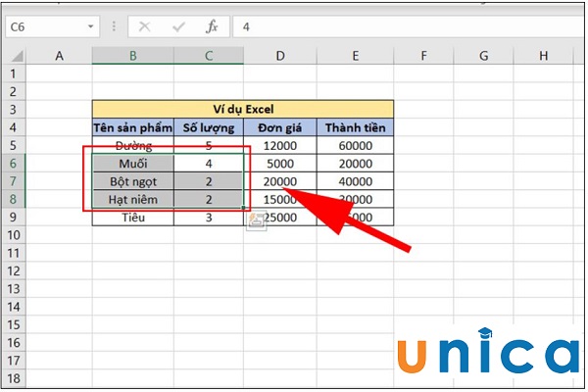Click quantity cell 4 in Muối row
The height and width of the screenshot is (392, 588).
pyautogui.click(x=209, y=164)
